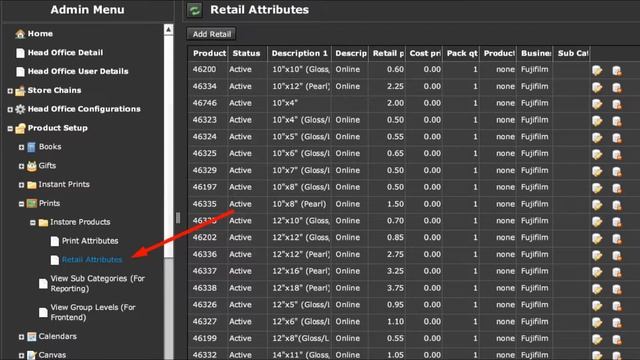This screenshot has height=360, width=640.
Task: Expand the Head Office Configurations node
Action: pyautogui.click(x=10, y=109)
